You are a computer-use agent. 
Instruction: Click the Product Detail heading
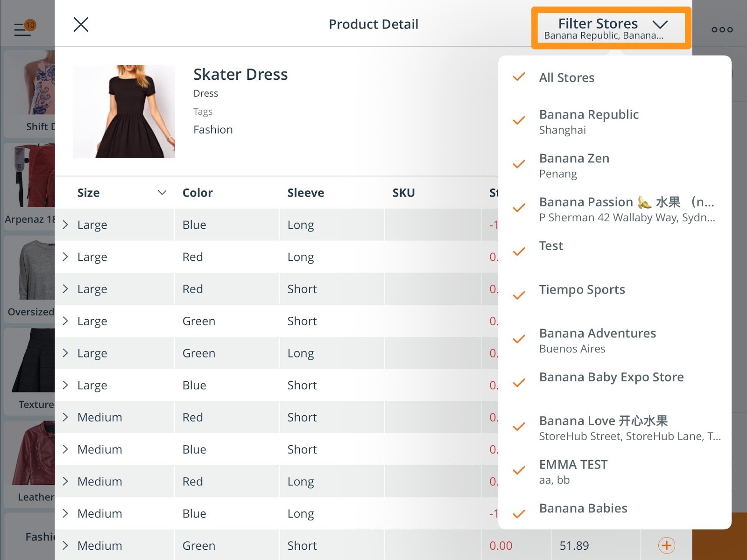pos(373,24)
